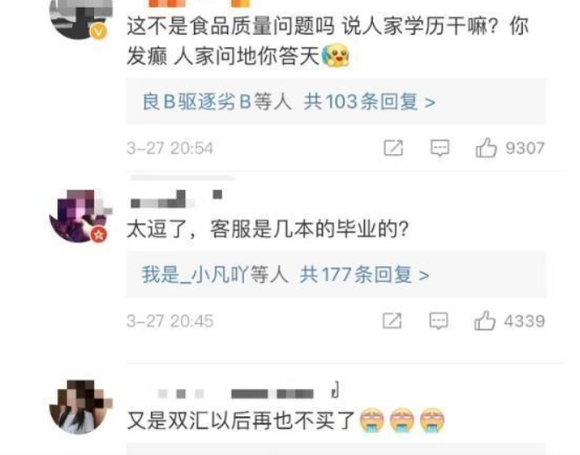Screen dimensions: 580x455
Task: Share the 3-27 20:45 comment
Action: click(392, 321)
